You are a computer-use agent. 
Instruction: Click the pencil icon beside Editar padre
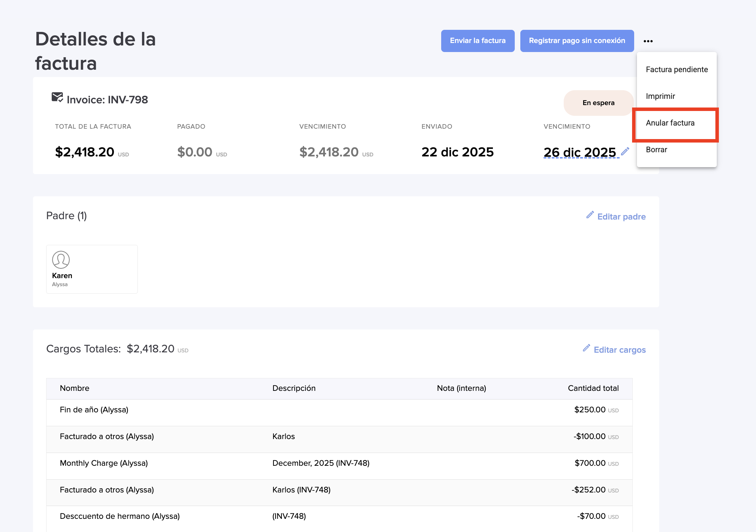pos(590,215)
